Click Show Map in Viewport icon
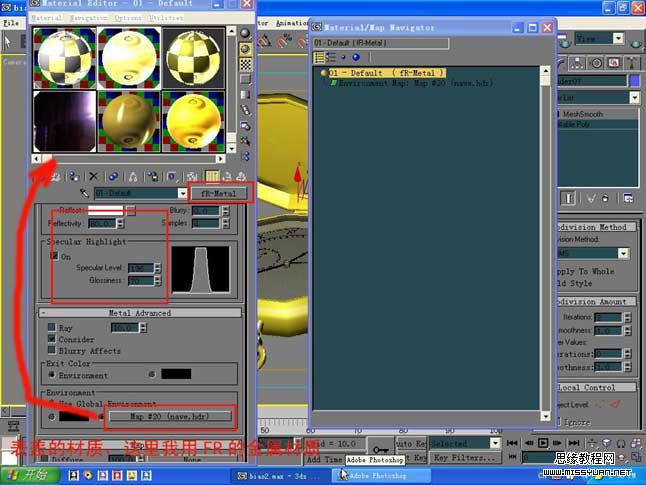This screenshot has height=485, width=646. tap(192, 177)
